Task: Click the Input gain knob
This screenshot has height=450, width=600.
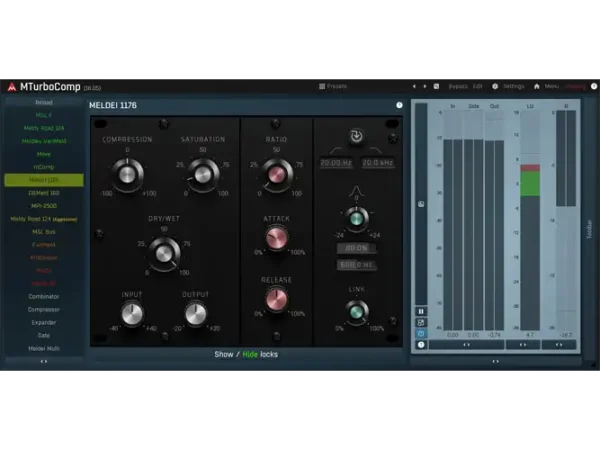Action: coord(132,314)
